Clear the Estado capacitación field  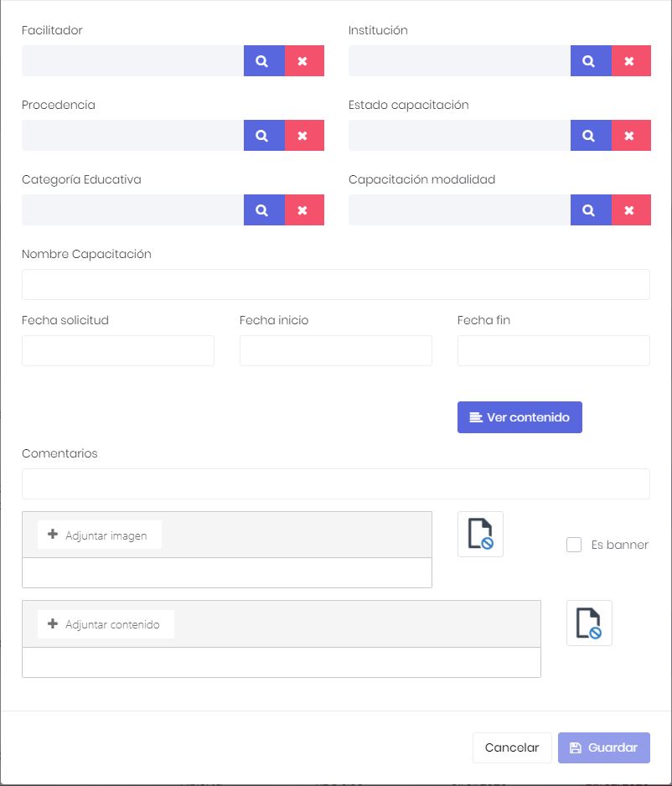(x=631, y=136)
